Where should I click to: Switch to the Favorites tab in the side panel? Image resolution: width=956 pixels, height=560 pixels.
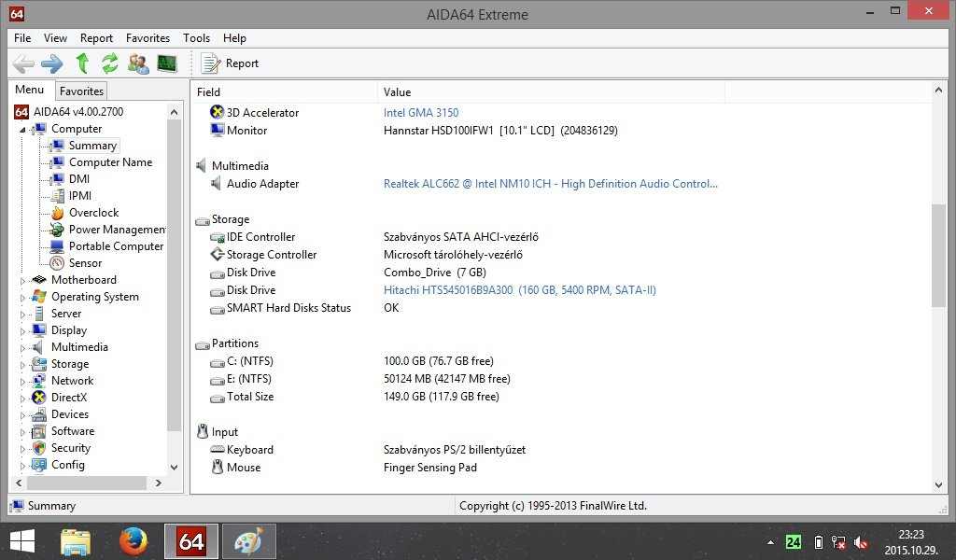click(x=82, y=91)
